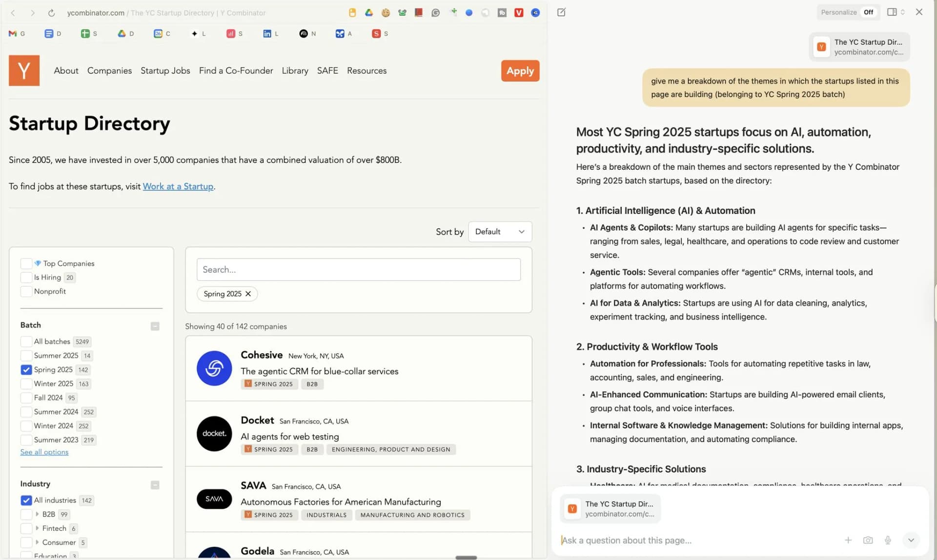
Task: Remove the Spring 2025 filter chip
Action: coord(248,294)
